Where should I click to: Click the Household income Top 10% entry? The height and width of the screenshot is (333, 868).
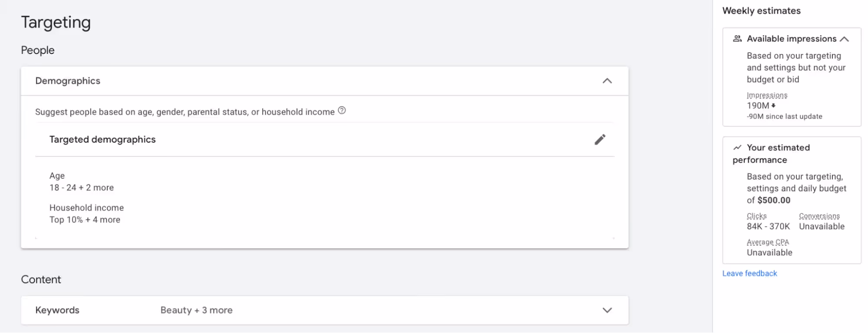(x=85, y=220)
